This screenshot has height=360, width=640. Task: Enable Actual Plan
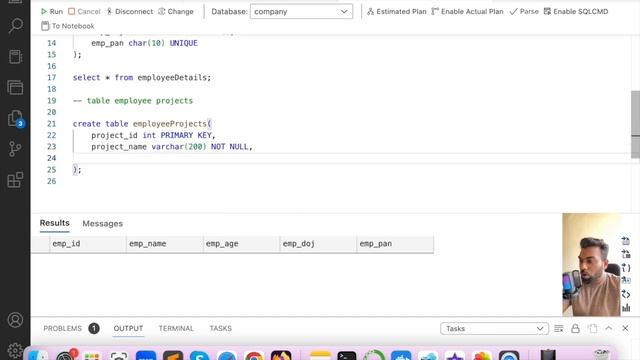tap(467, 11)
